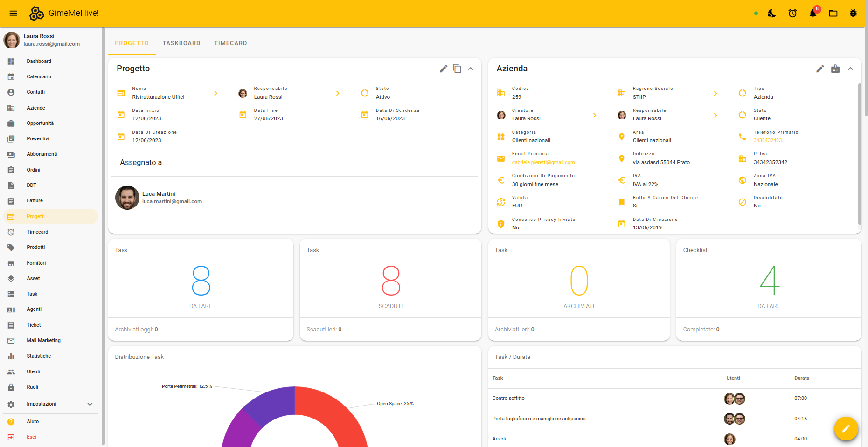Open Azienda Responsabile Laura Rossi chevron
Viewport: 868px width, 447px height.
point(715,115)
